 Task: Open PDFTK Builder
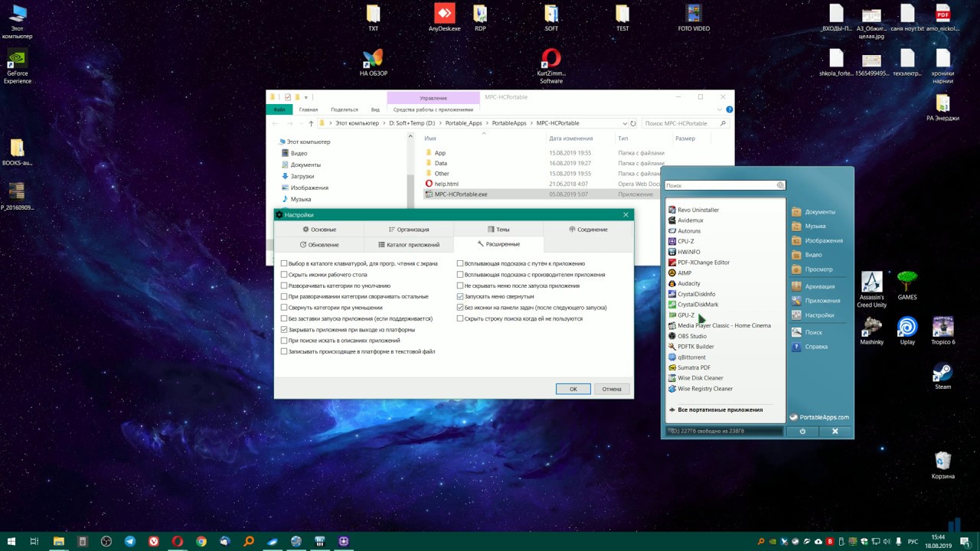click(691, 347)
